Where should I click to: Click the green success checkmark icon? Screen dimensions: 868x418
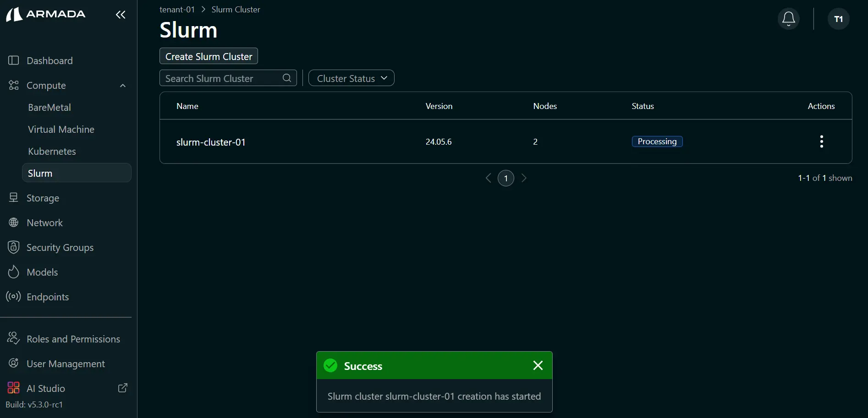pyautogui.click(x=330, y=365)
